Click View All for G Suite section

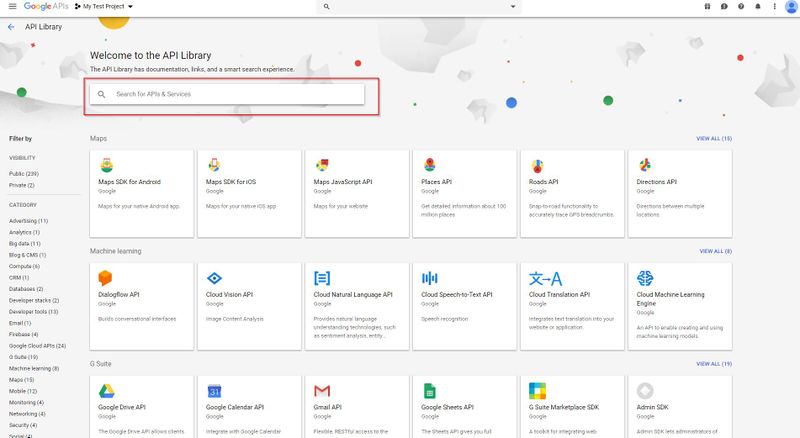(x=714, y=364)
